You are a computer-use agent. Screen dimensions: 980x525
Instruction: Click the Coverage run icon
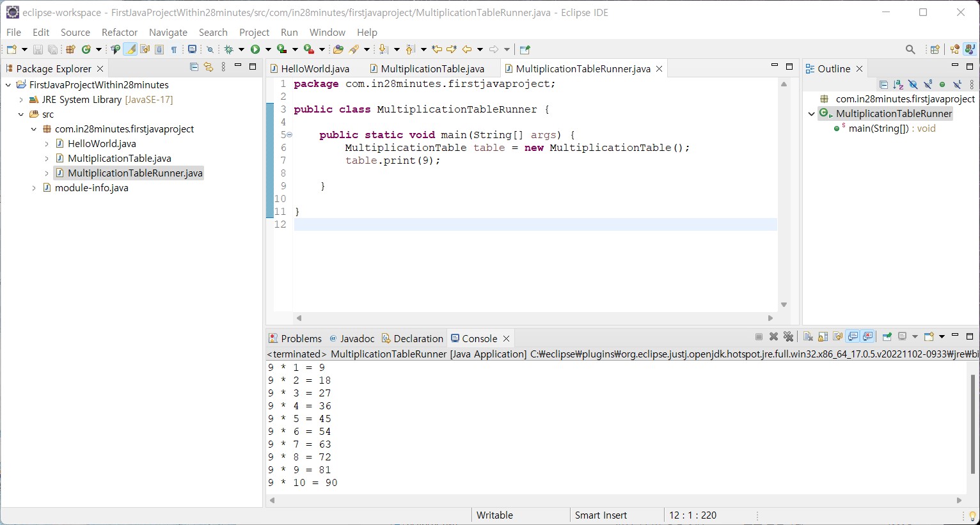(x=281, y=49)
